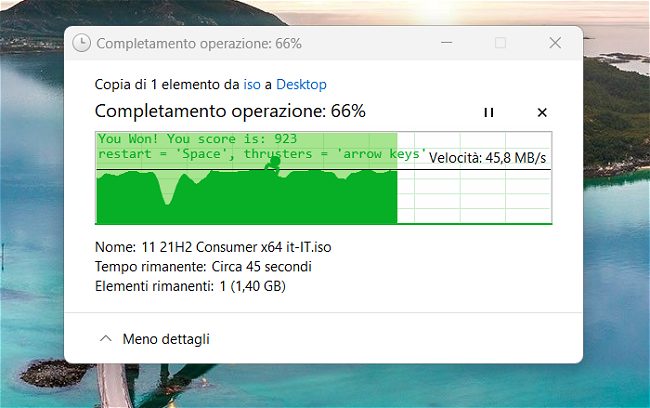Open the 'iso' source folder link

pyautogui.click(x=252, y=85)
